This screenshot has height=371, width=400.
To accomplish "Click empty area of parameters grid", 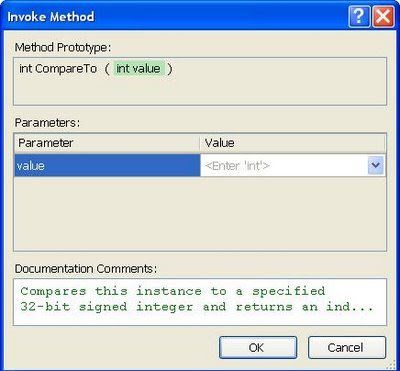I will [x=200, y=213].
